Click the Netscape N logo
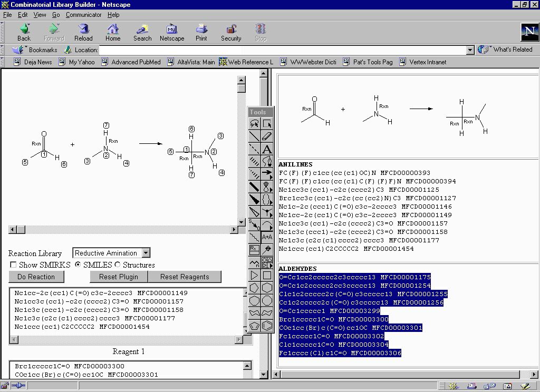The image size is (540, 392). click(x=529, y=32)
